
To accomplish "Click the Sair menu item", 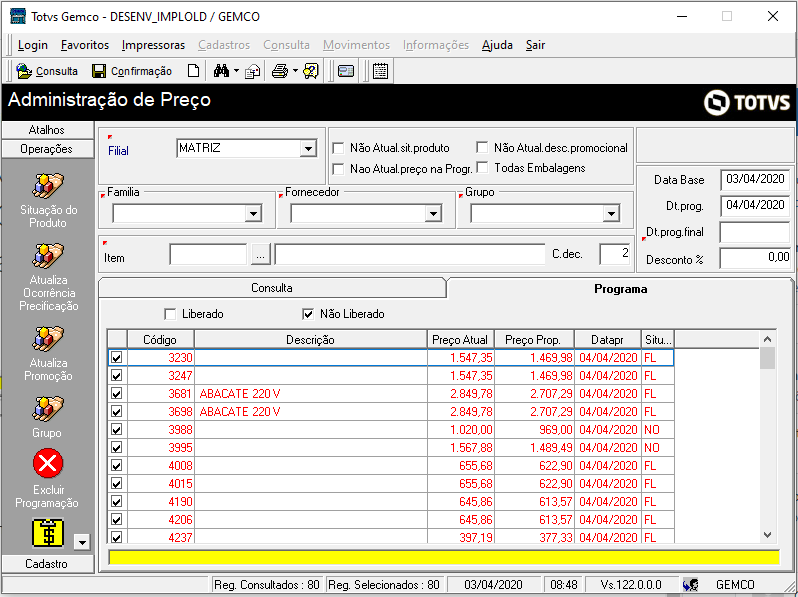I will [535, 45].
